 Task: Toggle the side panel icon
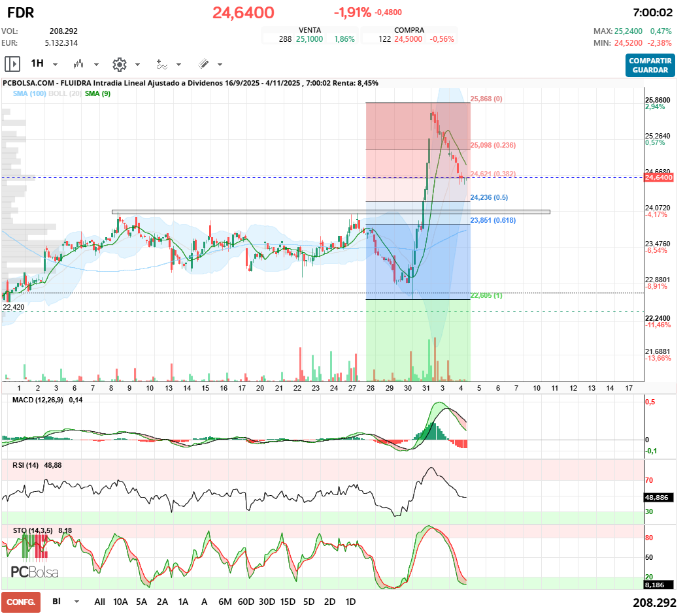coord(12,64)
